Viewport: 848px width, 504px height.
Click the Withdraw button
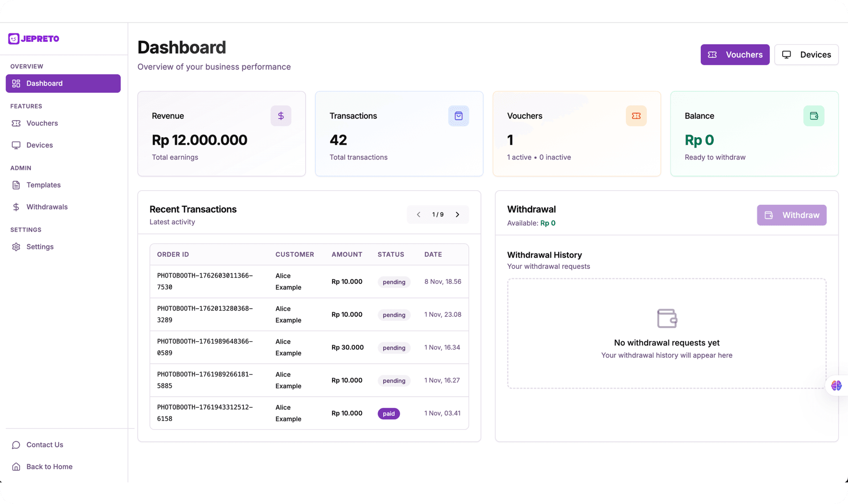(791, 215)
